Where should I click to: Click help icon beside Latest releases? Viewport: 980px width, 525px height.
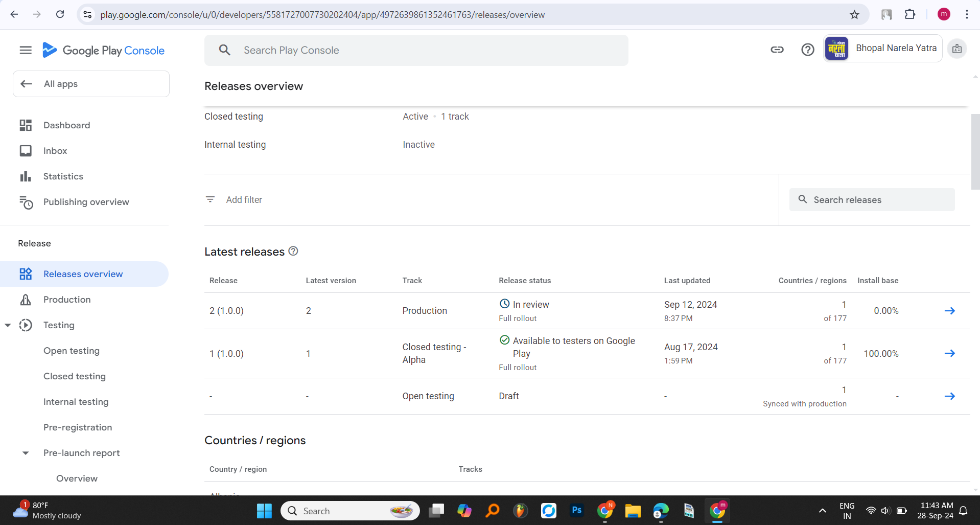pos(293,251)
